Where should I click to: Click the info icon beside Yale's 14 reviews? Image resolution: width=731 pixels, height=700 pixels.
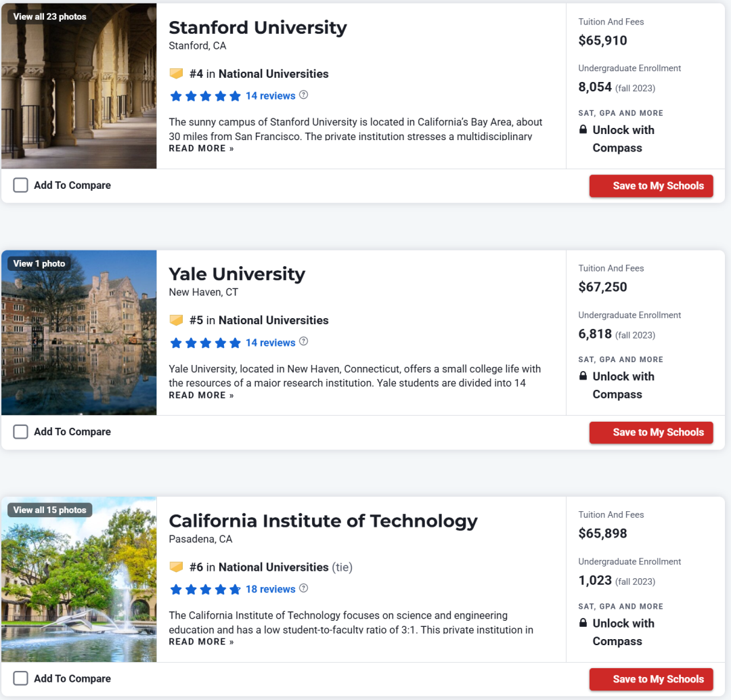tap(303, 341)
